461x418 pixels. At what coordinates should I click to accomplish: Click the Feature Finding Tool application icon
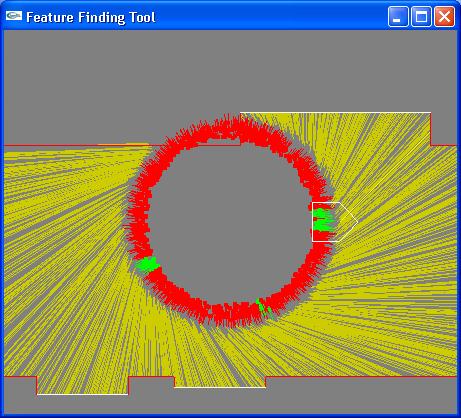(x=14, y=16)
